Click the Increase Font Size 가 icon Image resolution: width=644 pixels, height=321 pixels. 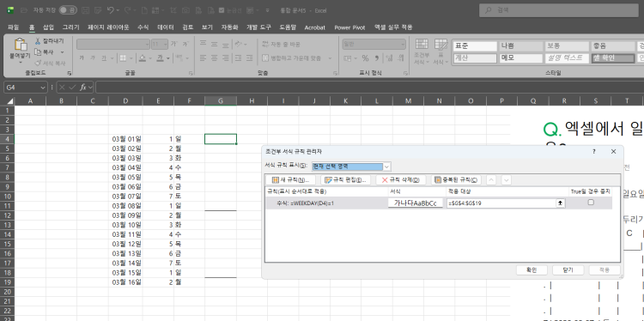173,44
